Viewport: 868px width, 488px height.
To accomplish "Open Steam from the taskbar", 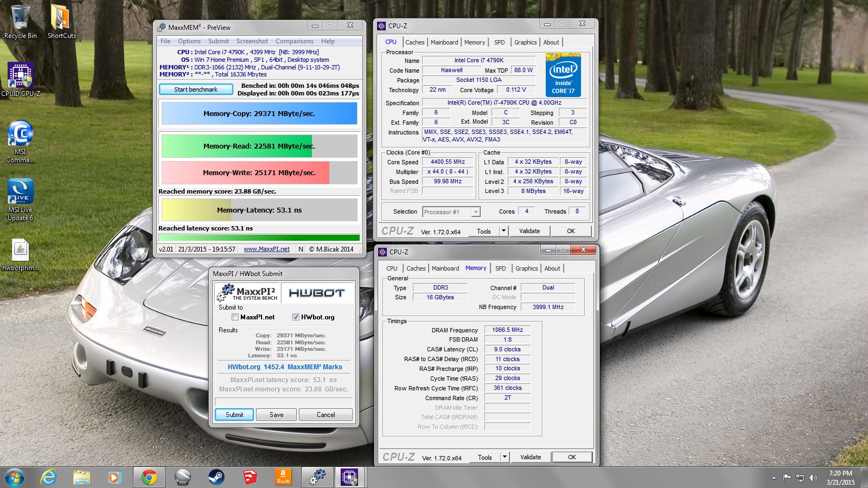I will pos(216,477).
